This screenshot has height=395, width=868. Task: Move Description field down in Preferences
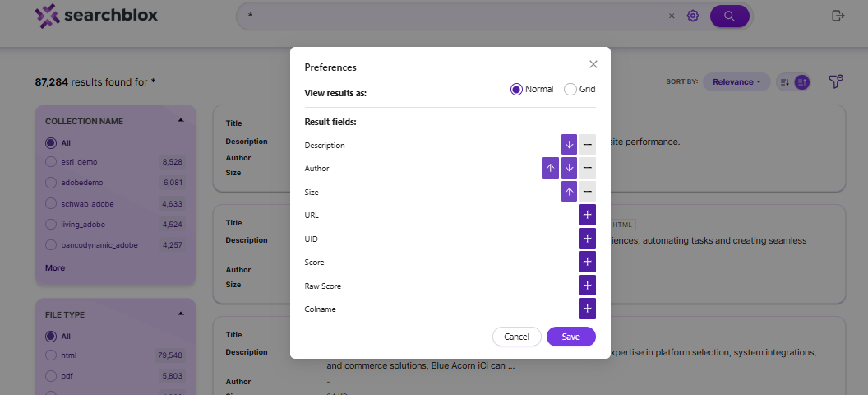click(x=569, y=145)
